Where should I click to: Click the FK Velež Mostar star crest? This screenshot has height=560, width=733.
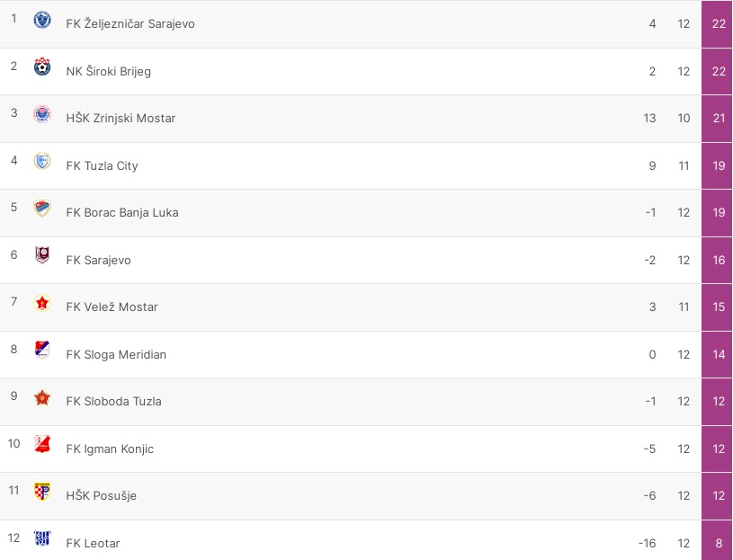click(x=42, y=303)
